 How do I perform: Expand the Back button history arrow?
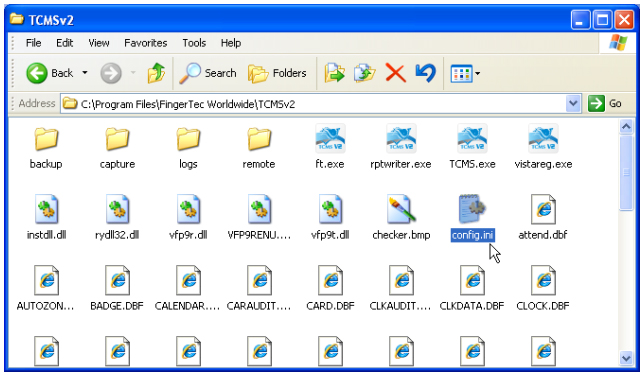[85, 73]
